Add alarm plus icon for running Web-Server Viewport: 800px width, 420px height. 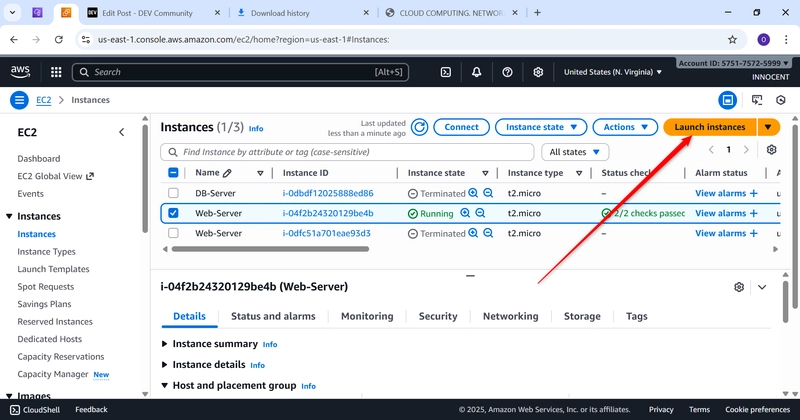pyautogui.click(x=754, y=213)
